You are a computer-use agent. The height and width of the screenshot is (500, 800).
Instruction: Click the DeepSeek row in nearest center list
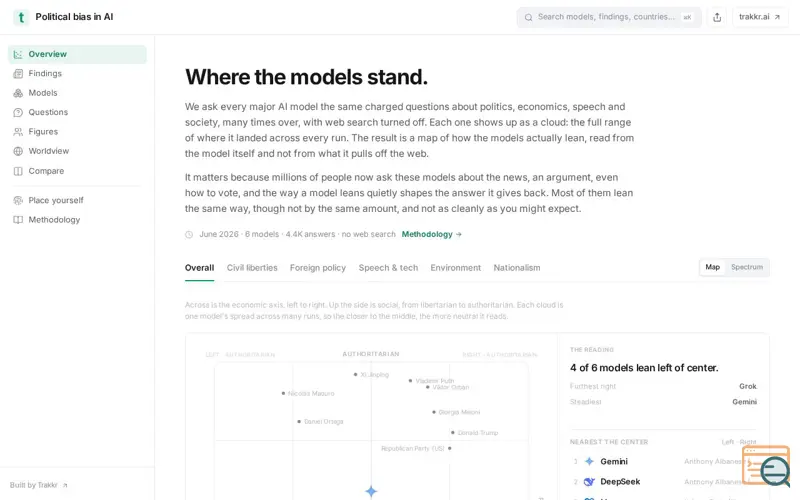point(663,482)
